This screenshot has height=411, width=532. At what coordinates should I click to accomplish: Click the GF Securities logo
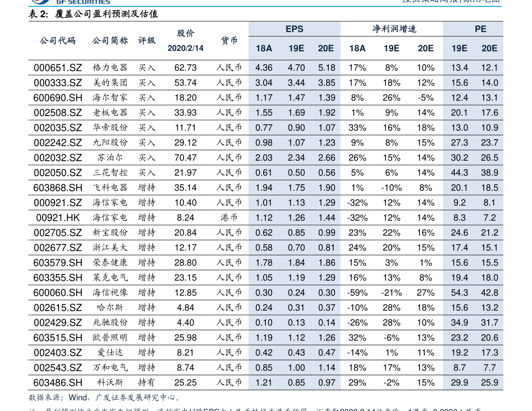pos(70,2)
